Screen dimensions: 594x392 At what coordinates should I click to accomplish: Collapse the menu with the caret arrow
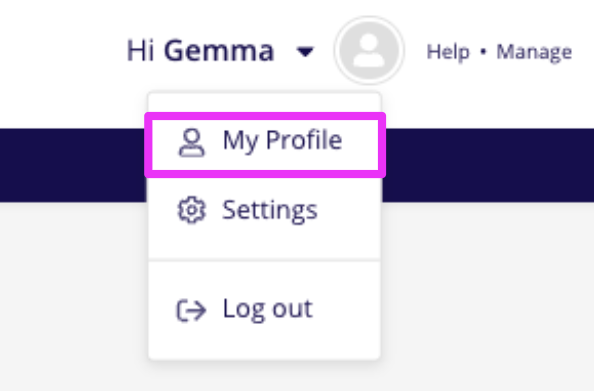click(x=305, y=52)
